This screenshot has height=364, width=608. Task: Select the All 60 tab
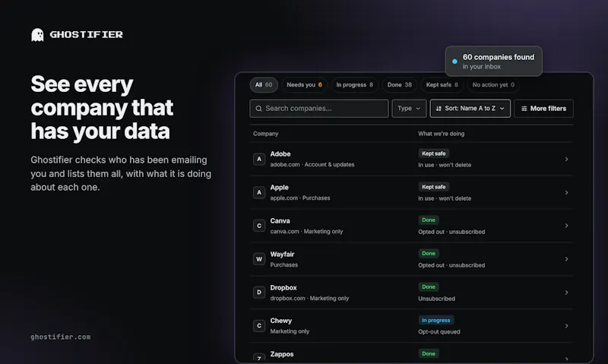click(264, 85)
